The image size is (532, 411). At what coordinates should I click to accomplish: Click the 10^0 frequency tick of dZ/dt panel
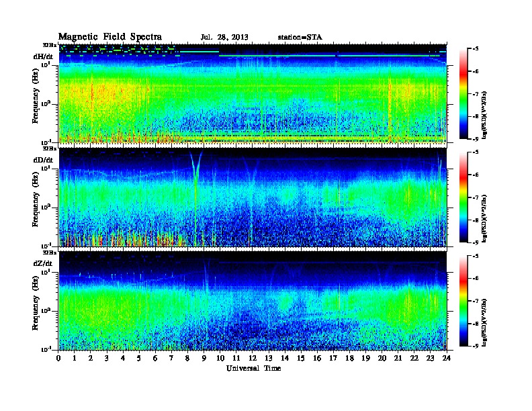click(x=46, y=310)
